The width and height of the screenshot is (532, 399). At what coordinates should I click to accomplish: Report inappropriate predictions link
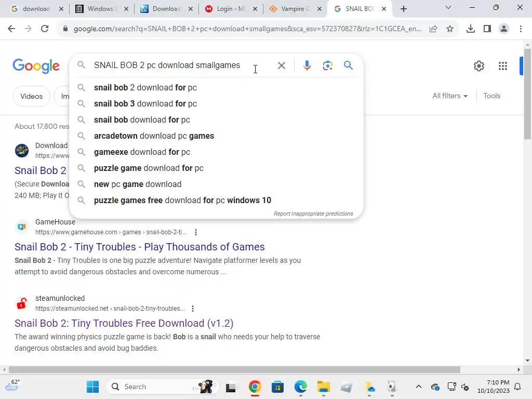pos(313,214)
